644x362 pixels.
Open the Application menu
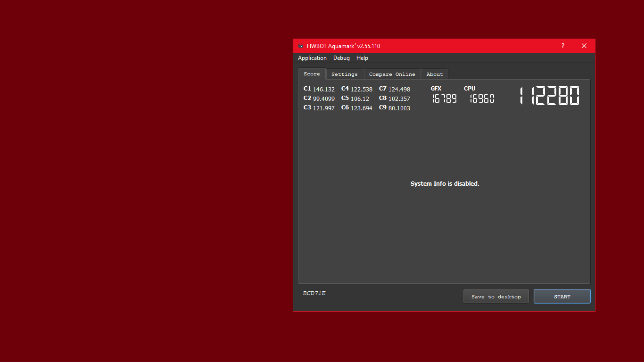pos(312,58)
